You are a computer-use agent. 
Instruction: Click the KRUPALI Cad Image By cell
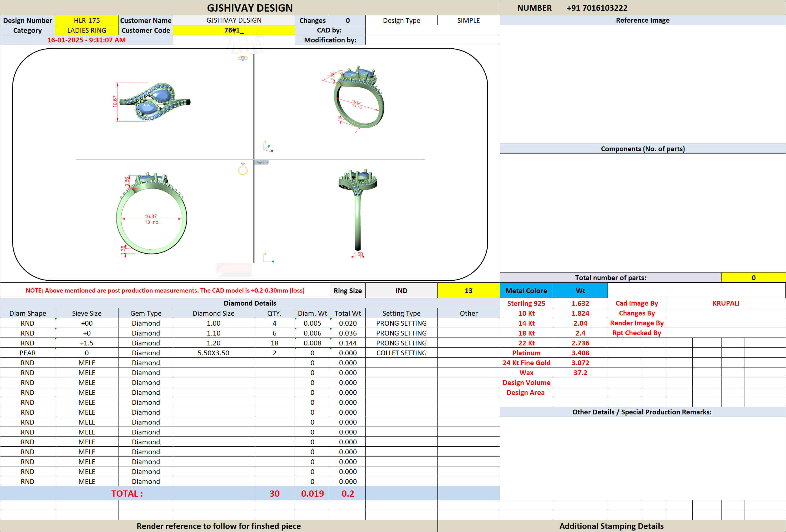[726, 303]
